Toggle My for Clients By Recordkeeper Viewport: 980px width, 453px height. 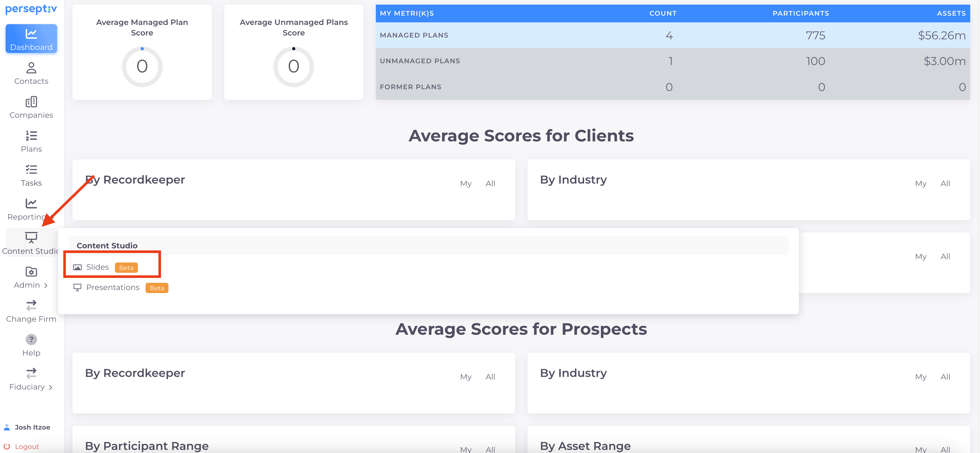click(466, 184)
